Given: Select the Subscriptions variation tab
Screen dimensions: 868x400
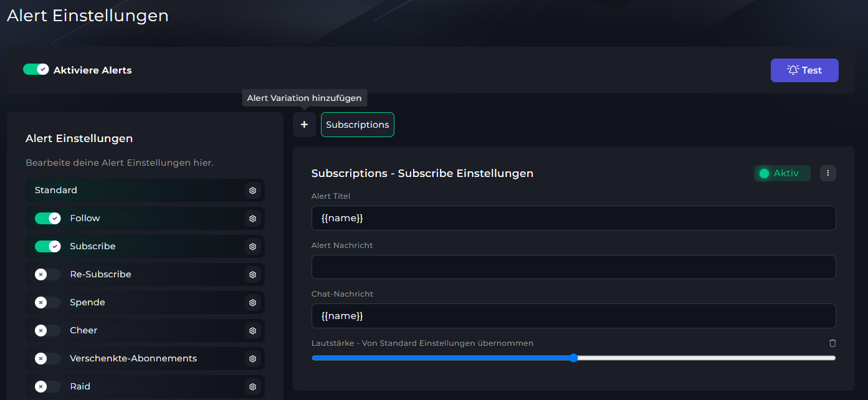Looking at the screenshot, I should point(357,125).
